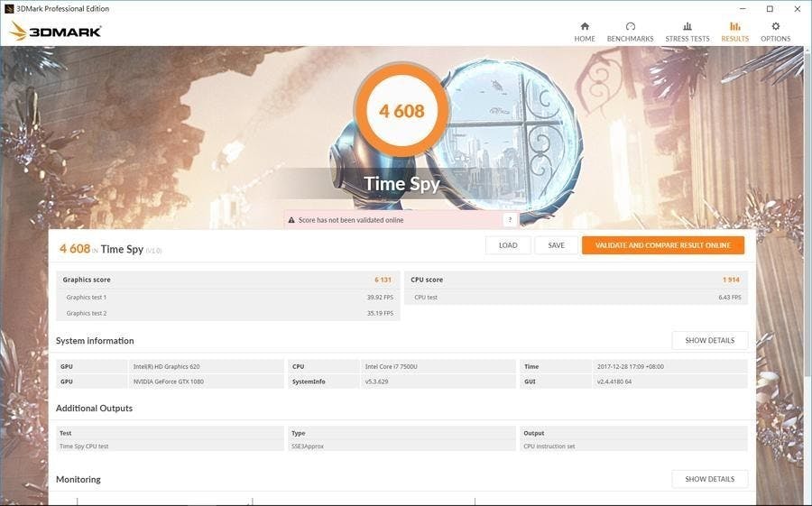Open Stress Tests from the top navigation
Viewport: 812px width, 506px height.
click(x=687, y=27)
